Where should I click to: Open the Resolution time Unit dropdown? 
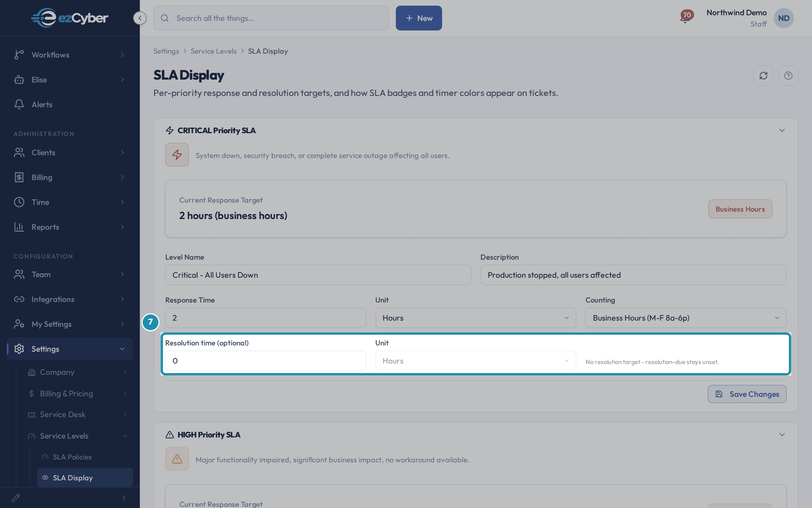coord(475,361)
